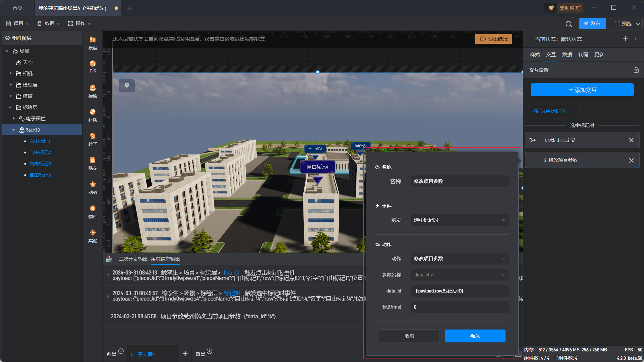Delete the 标记1-自定义 interaction entry
The height and width of the screenshot is (362, 644).
tap(631, 140)
